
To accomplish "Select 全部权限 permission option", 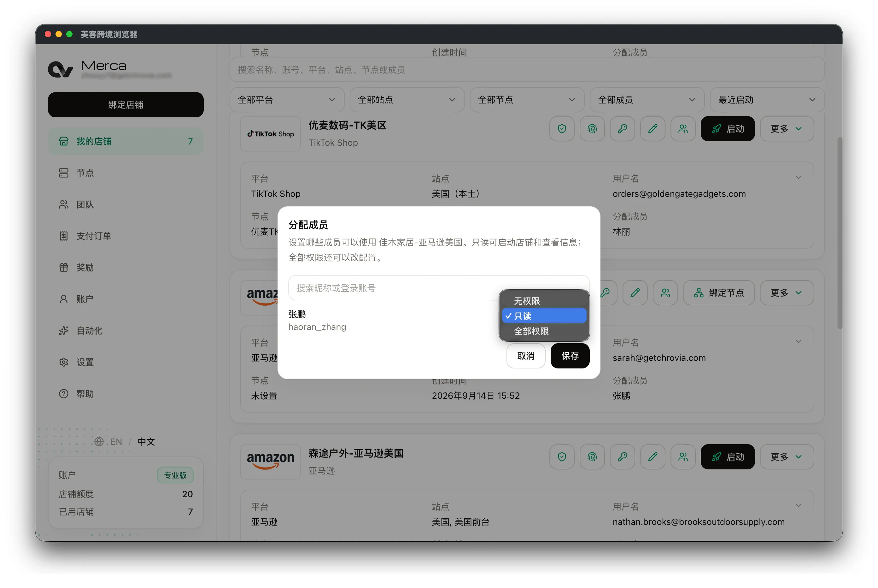I will [x=544, y=331].
